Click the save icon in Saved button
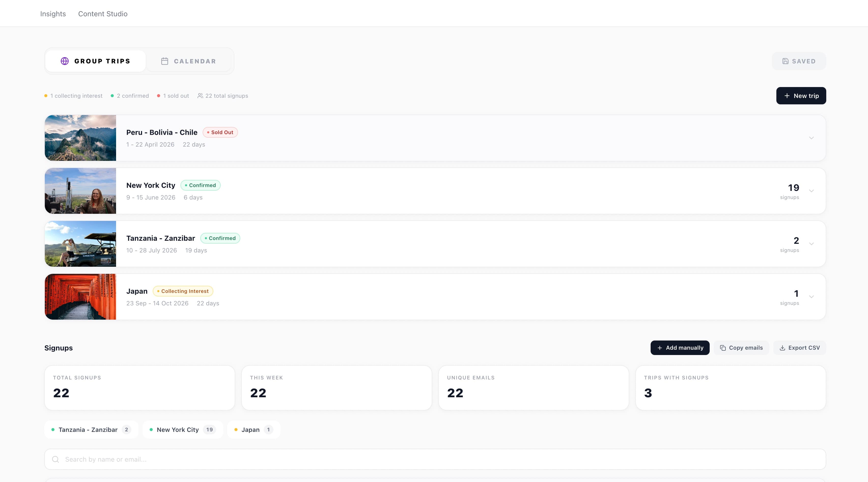 [785, 61]
